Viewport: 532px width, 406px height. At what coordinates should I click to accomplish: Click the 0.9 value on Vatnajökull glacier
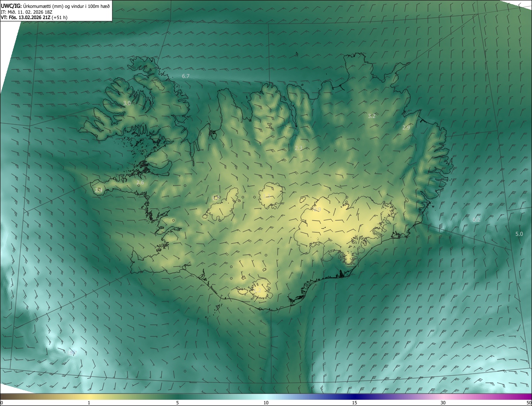pos(318,209)
